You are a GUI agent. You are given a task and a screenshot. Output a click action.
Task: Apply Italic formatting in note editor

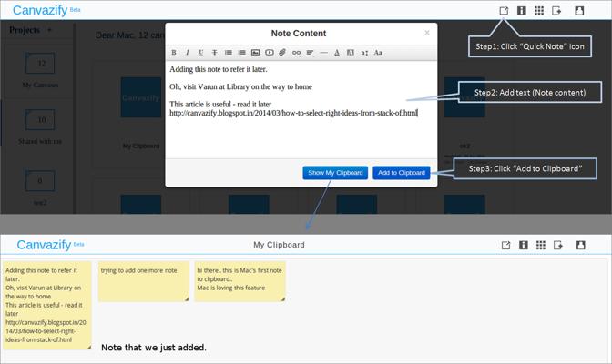188,52
